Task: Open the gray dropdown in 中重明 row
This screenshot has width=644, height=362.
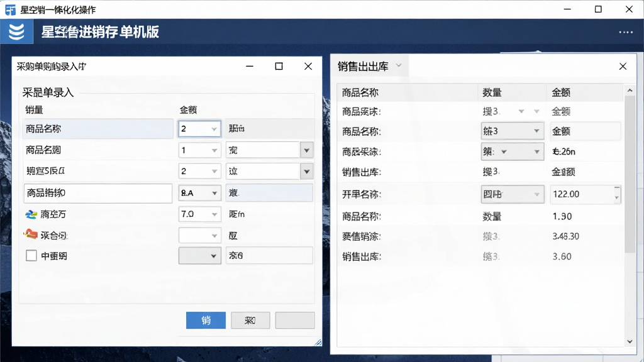Action: tap(199, 256)
